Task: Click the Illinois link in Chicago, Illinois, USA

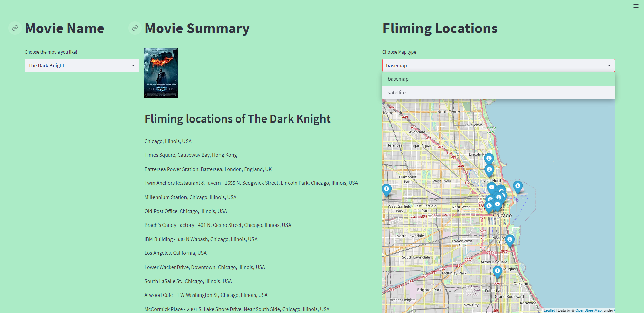Action: coord(172,141)
